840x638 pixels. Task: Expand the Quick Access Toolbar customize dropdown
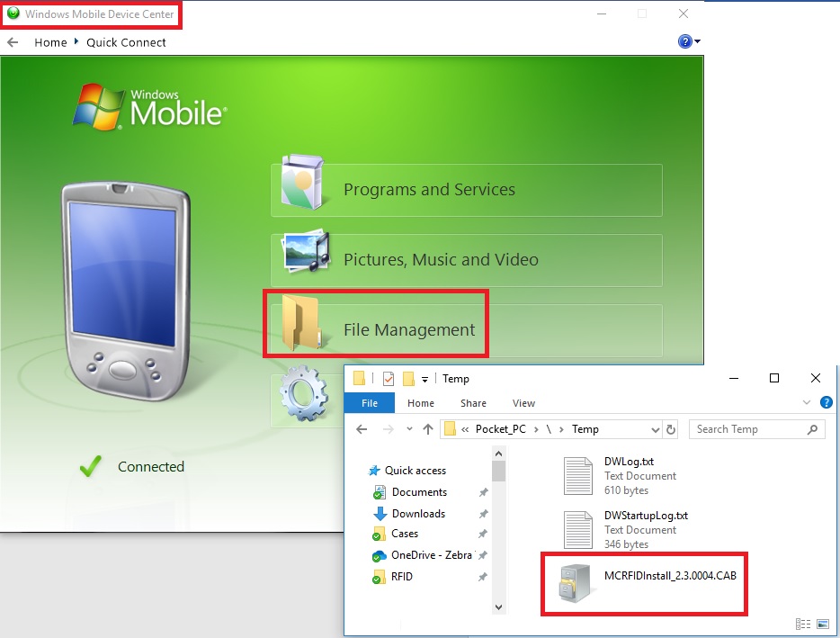424,379
